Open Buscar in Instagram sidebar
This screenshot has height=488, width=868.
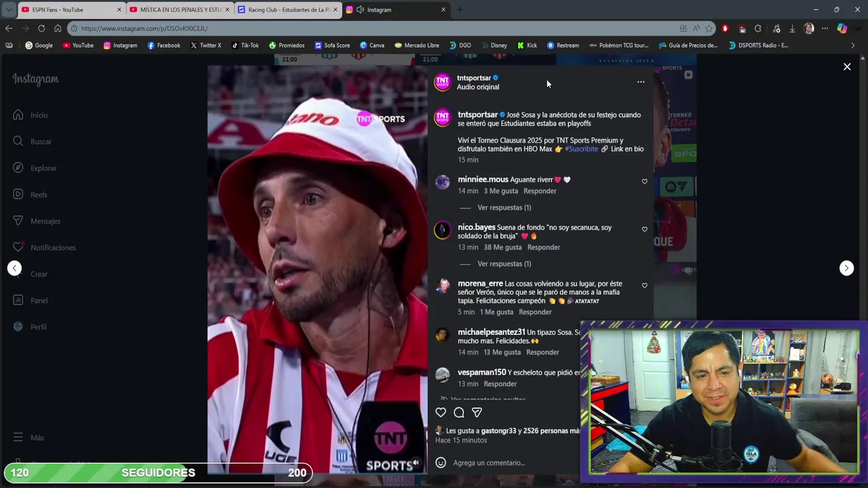32,142
